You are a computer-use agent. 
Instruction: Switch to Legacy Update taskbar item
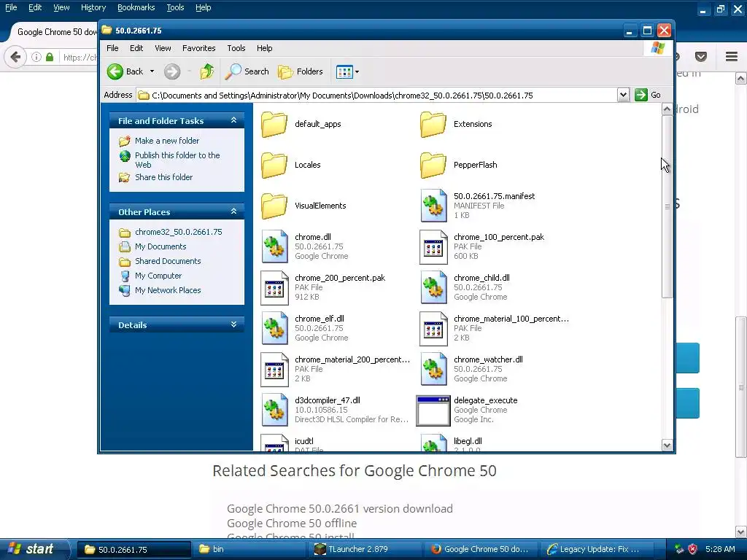(x=597, y=549)
